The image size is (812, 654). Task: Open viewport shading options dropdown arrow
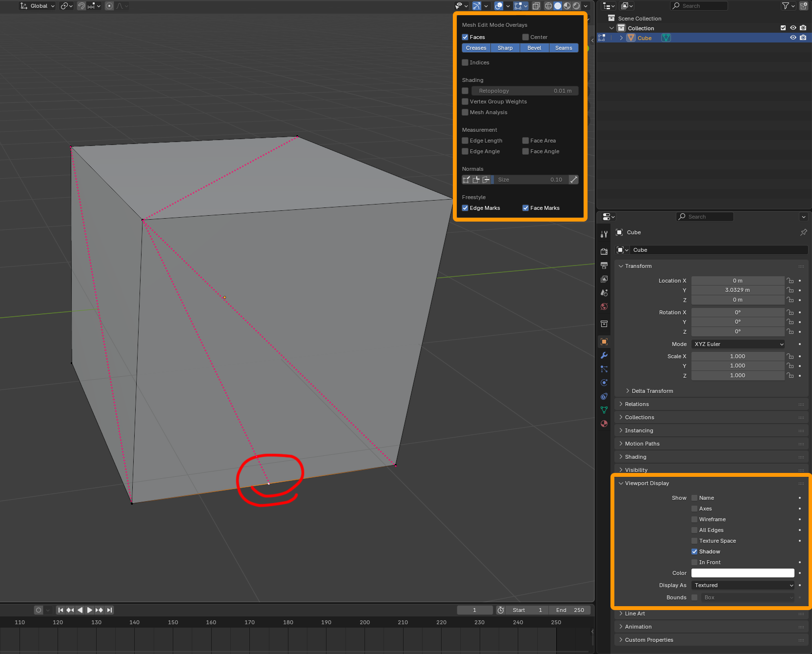[x=586, y=6]
